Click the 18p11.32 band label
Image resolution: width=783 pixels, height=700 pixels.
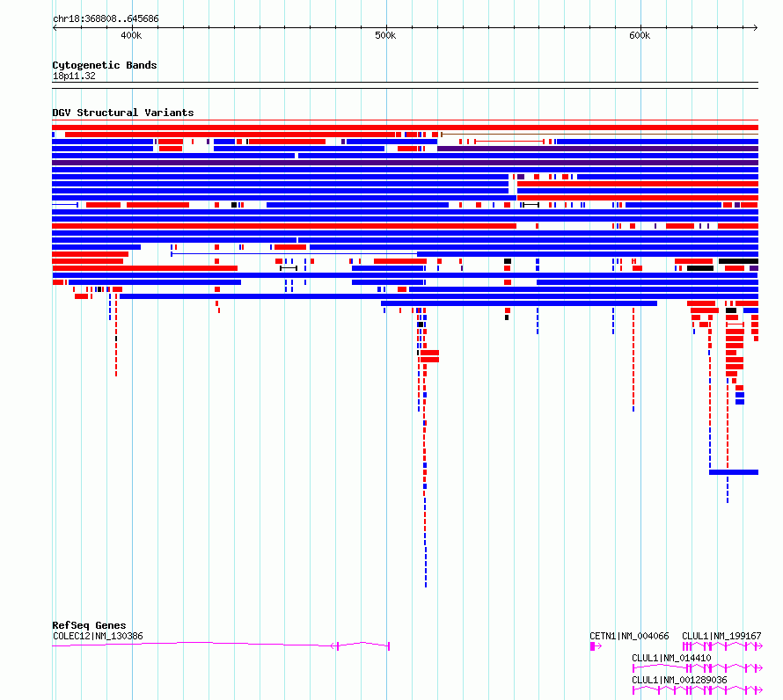[74, 76]
